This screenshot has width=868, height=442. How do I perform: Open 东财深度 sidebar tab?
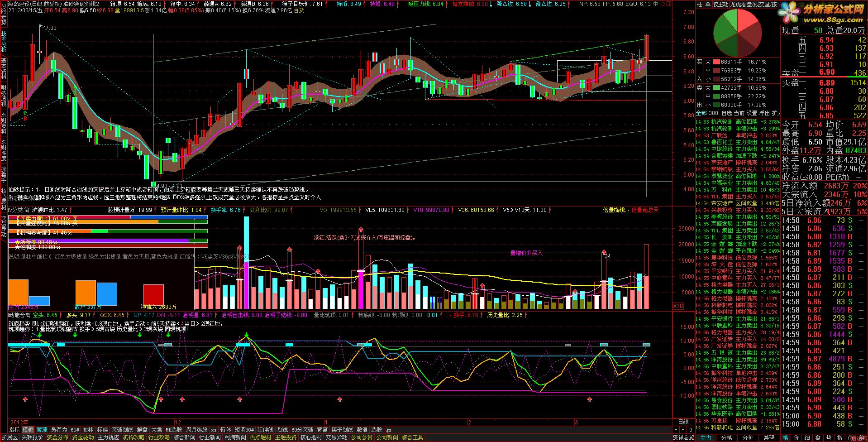tap(4, 150)
